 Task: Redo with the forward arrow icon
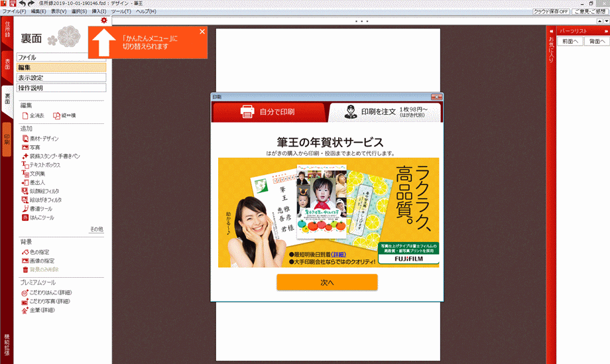pyautogui.click(x=31, y=3)
